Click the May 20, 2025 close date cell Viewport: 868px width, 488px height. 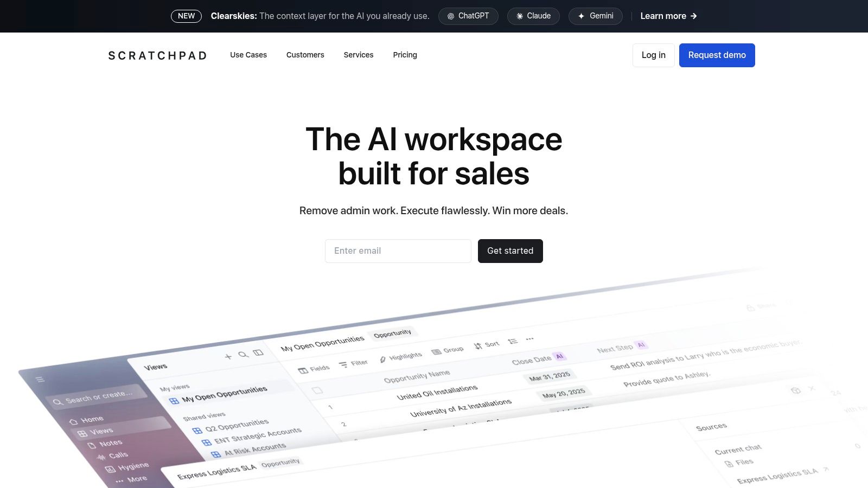(564, 393)
